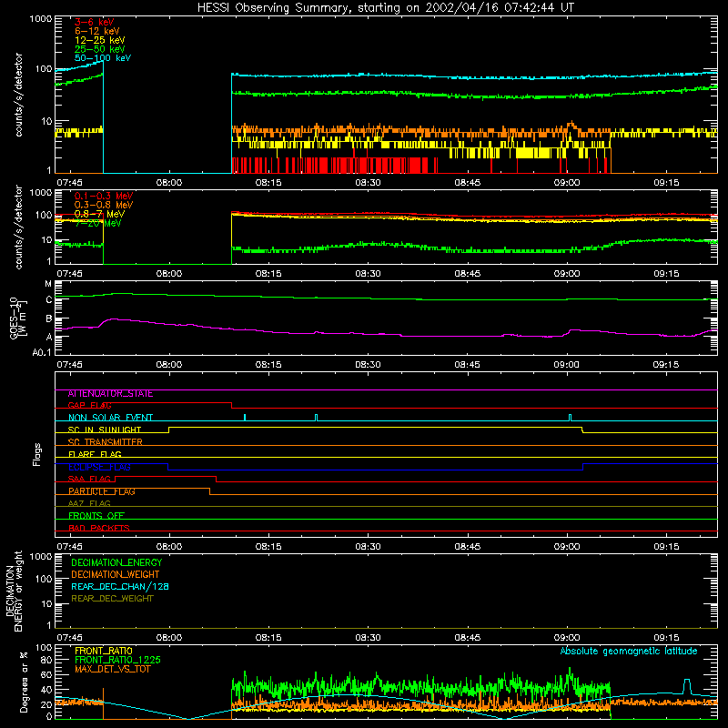Click the GAP_FLAG label
The height and width of the screenshot is (728, 728).
[x=89, y=405]
